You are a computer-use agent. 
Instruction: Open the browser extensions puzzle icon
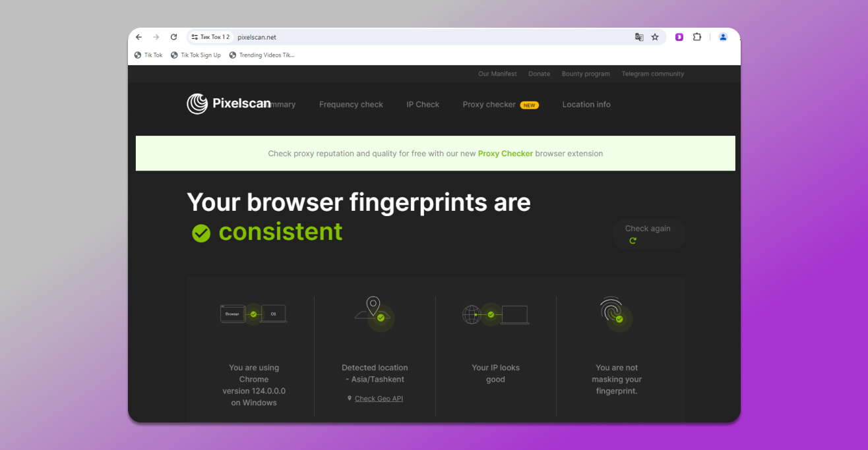(697, 37)
